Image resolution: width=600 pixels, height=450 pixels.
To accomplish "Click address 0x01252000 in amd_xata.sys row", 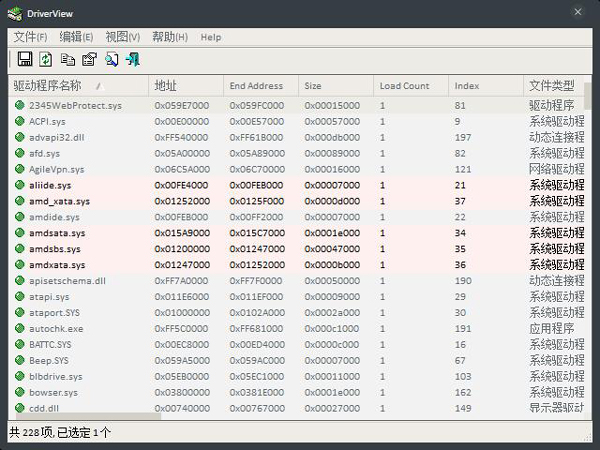I will (x=182, y=201).
